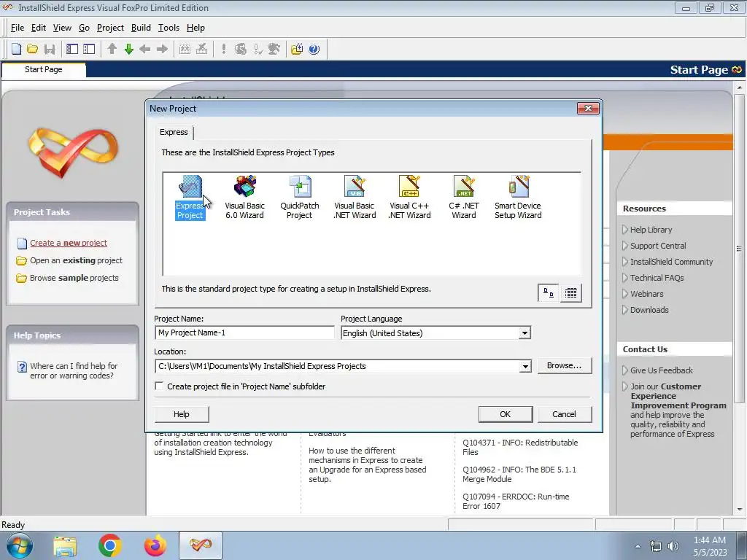This screenshot has width=747, height=560.
Task: Check 'Create project file in Project Name subfolder'
Action: pos(160,386)
